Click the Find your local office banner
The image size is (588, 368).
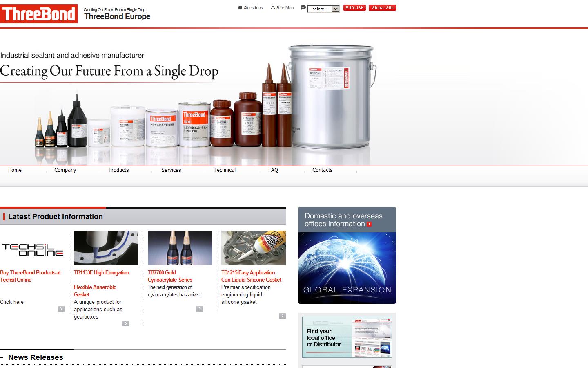pos(347,337)
